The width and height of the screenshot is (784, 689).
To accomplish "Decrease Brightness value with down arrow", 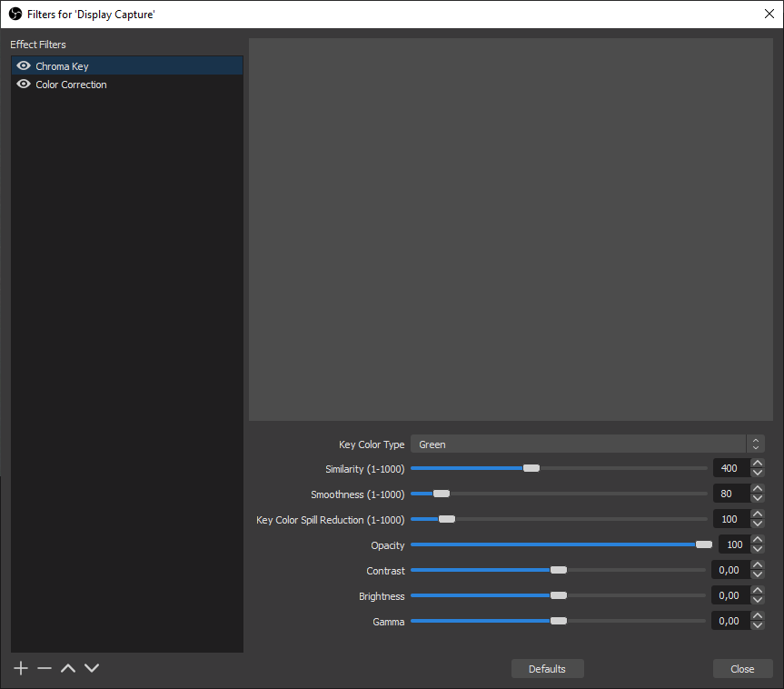I will [x=758, y=600].
